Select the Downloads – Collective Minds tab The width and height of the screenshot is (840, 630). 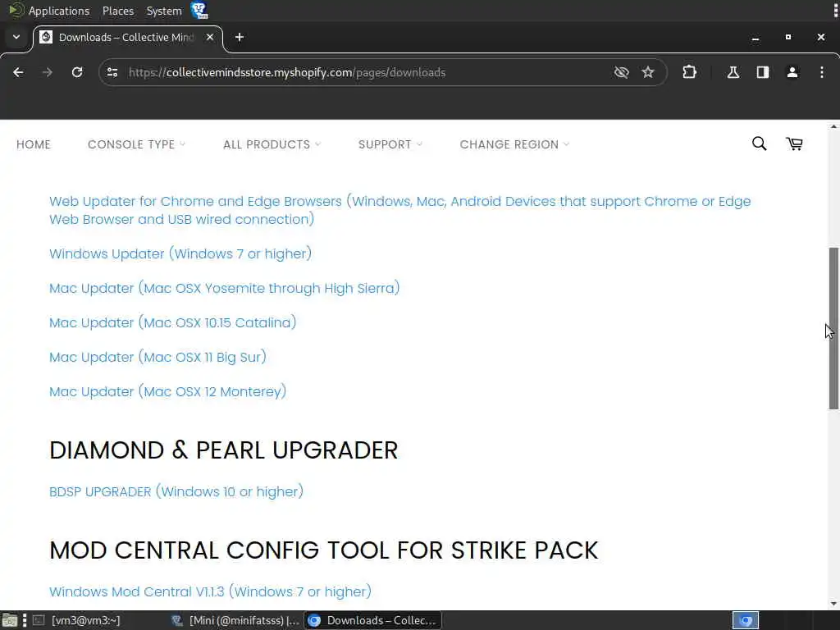(x=127, y=37)
